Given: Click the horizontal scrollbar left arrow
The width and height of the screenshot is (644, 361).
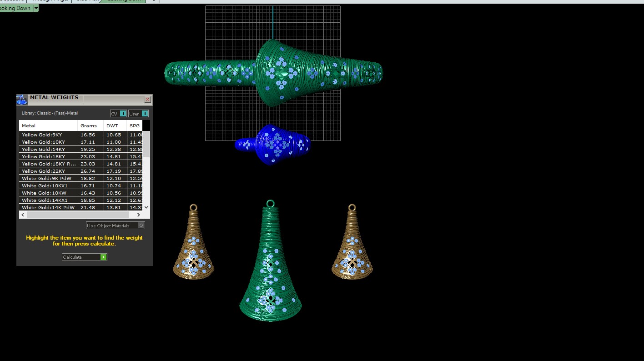Looking at the screenshot, I should point(23,215).
